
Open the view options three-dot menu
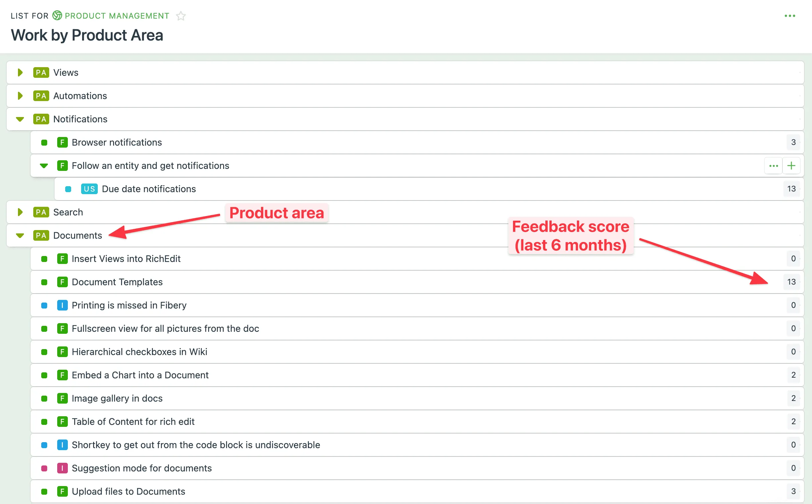pyautogui.click(x=790, y=16)
